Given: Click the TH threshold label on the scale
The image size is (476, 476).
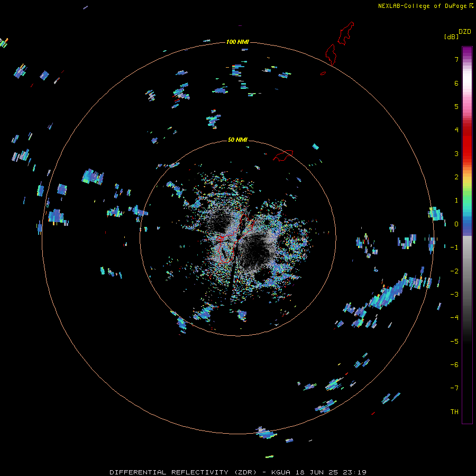Looking at the screenshot, I should [x=454, y=412].
